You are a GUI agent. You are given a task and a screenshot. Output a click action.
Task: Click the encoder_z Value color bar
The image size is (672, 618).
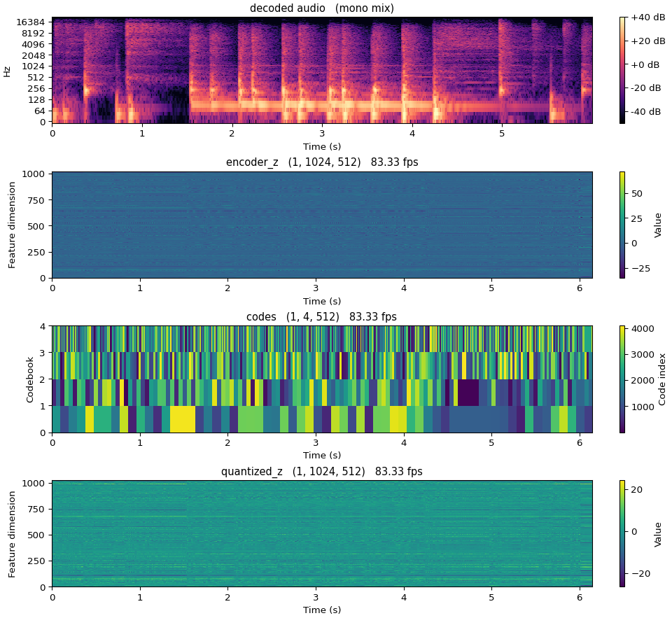coord(622,225)
